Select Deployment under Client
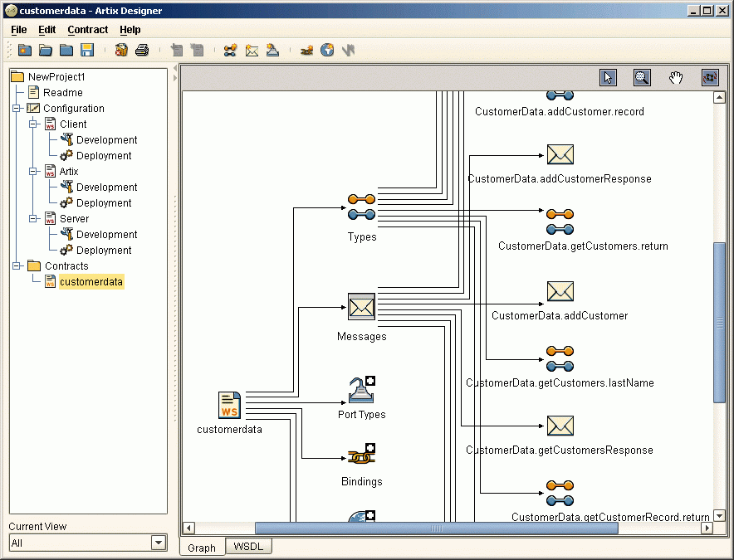This screenshot has height=560, width=734. (x=104, y=156)
